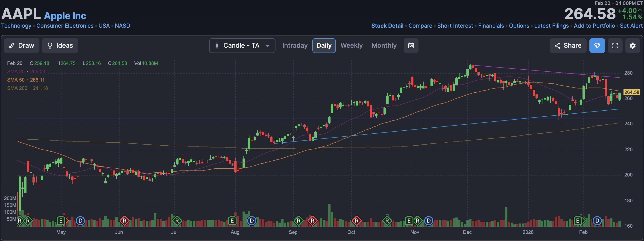Viewport: 644px width, 241px height.
Task: Click the Feb 20 date in the OHLC row
Action: [x=15, y=63]
